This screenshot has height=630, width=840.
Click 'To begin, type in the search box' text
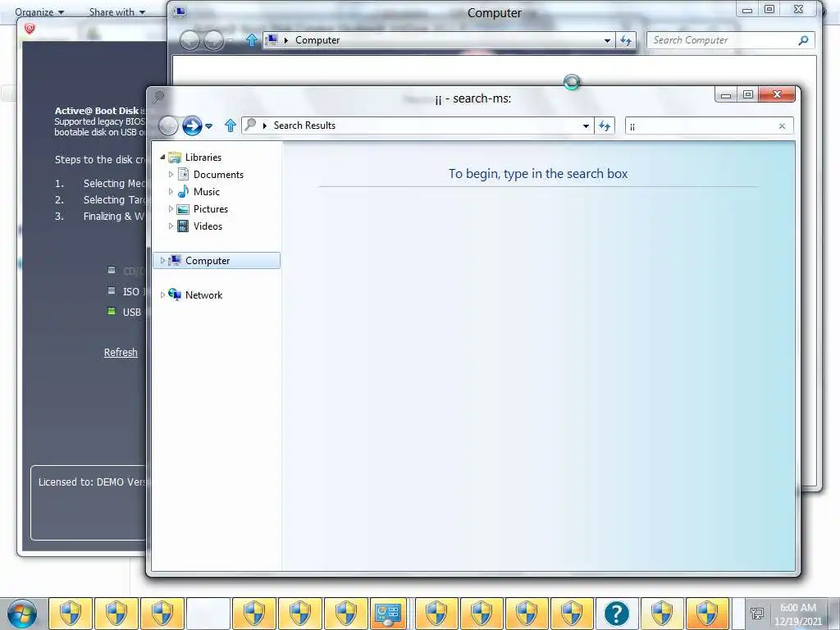click(538, 174)
